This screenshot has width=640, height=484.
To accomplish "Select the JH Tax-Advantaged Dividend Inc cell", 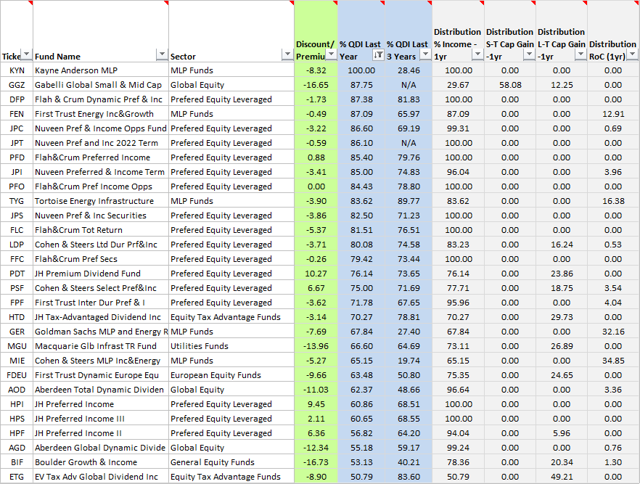I will [x=101, y=317].
